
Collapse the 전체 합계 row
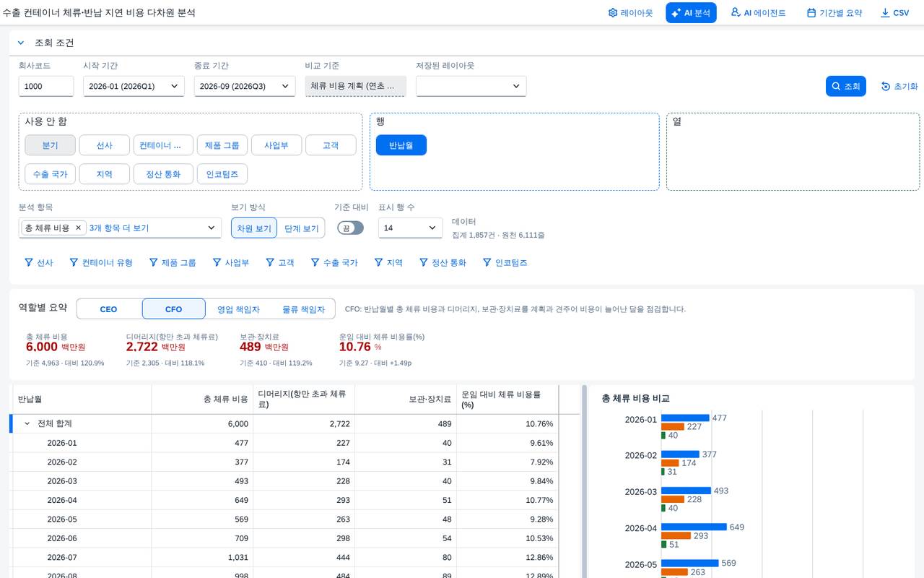point(27,423)
